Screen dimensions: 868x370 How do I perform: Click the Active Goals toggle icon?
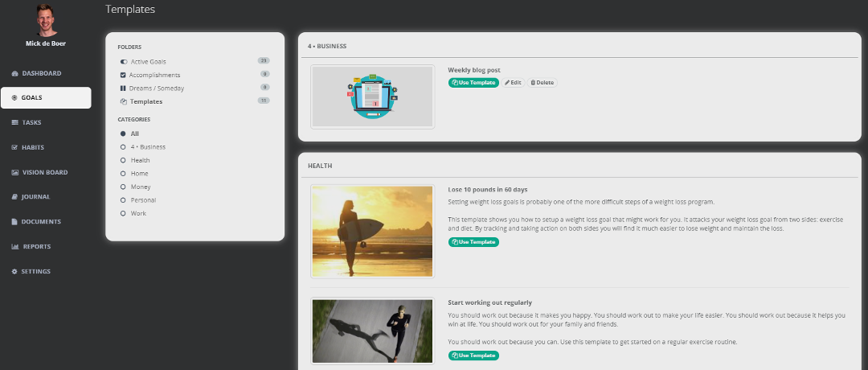pos(124,62)
